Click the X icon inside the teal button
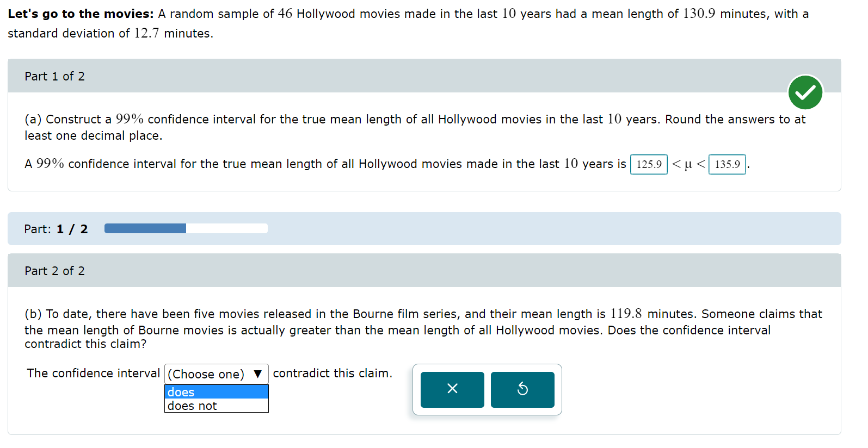Viewport: 868px width, 448px height. [452, 389]
